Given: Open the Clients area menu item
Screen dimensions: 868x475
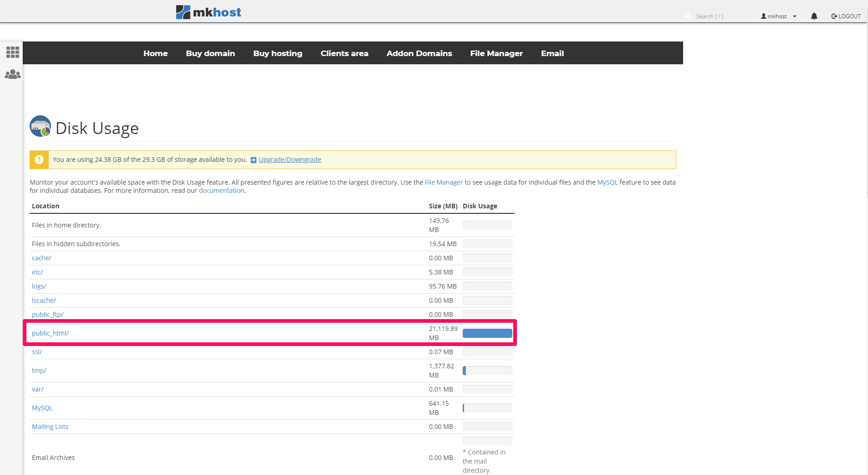Looking at the screenshot, I should (x=344, y=53).
